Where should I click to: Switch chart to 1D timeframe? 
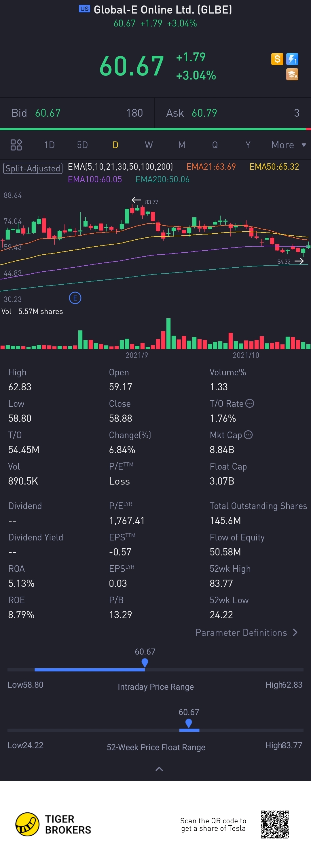(49, 145)
